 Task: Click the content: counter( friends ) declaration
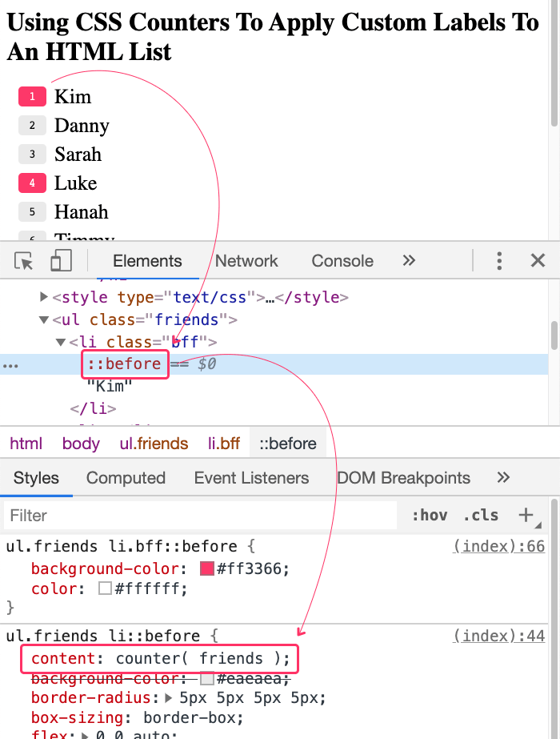click(161, 658)
